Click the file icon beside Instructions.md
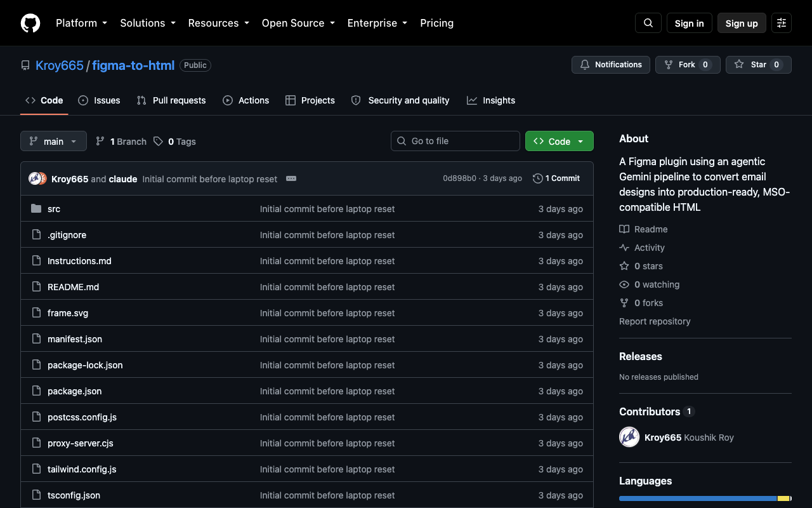812x508 pixels. click(36, 261)
